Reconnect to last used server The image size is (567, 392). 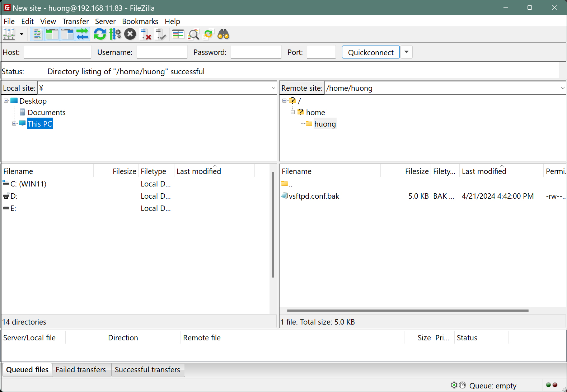(160, 34)
